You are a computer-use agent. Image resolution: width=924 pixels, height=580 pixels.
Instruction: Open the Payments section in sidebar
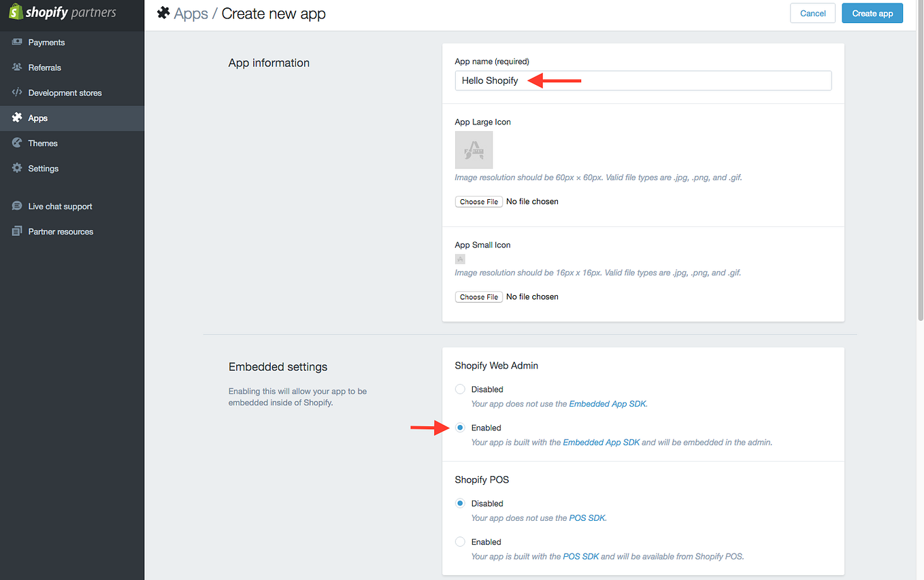(x=46, y=42)
